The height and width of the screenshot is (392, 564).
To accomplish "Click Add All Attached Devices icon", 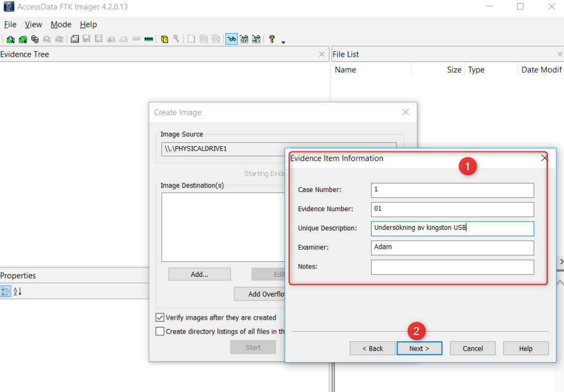I will point(23,39).
